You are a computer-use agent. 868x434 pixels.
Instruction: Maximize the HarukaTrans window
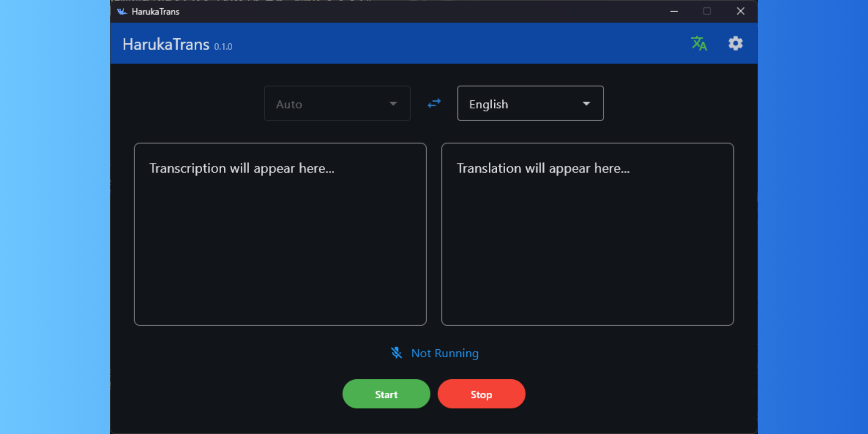707,11
